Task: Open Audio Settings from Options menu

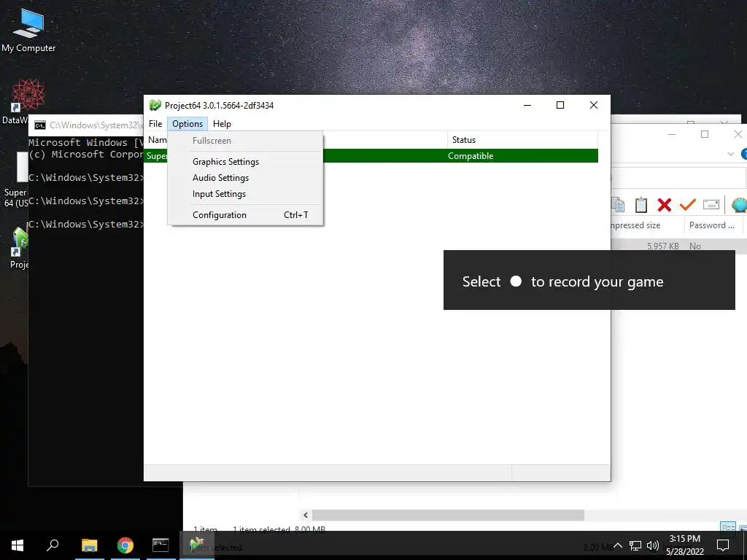Action: [220, 178]
